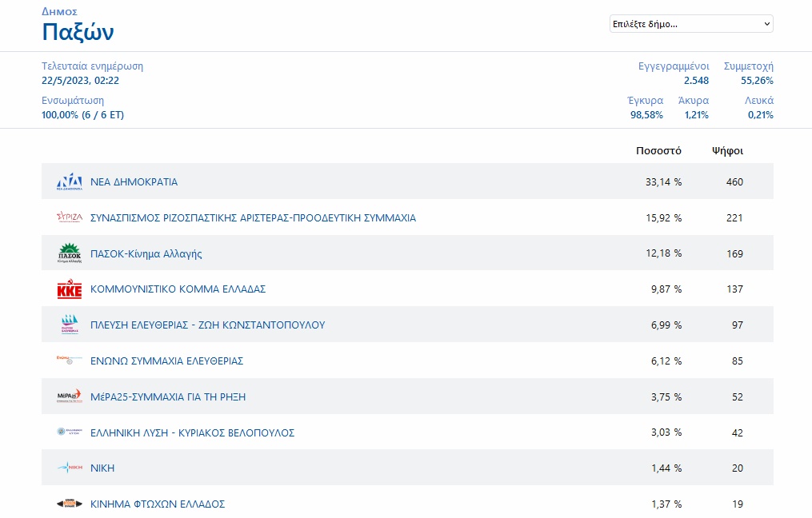Open the ΝΕΑ ΔΗΜΟΚΡΑΤΙΑ party link
Image resolution: width=812 pixels, height=518 pixels.
tap(134, 182)
